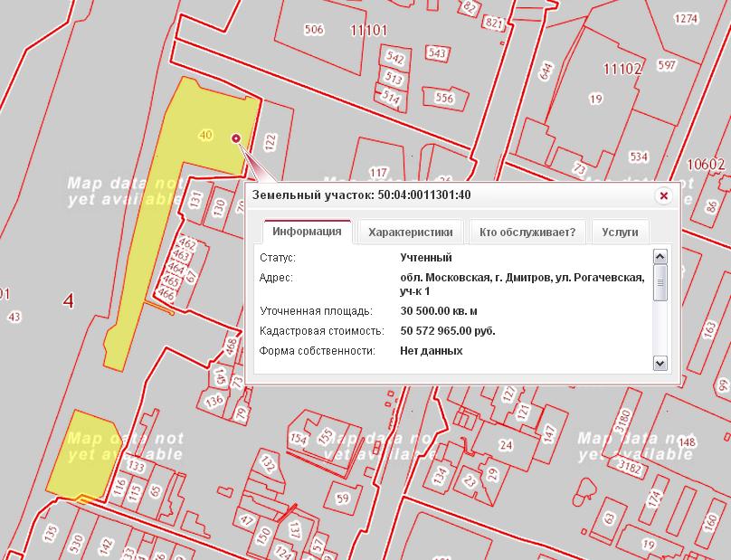Switch to the Характеристики tab
The width and height of the screenshot is (731, 560).
tap(410, 233)
